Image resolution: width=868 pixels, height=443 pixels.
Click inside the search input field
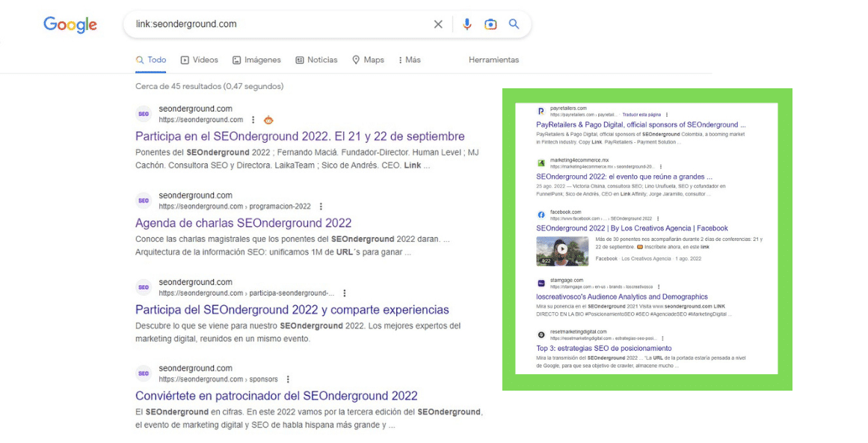[x=284, y=24]
